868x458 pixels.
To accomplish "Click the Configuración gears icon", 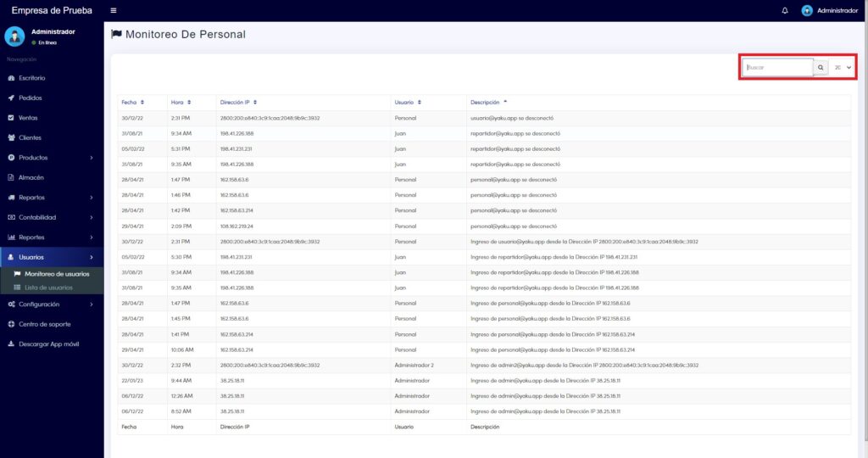I will coord(11,304).
